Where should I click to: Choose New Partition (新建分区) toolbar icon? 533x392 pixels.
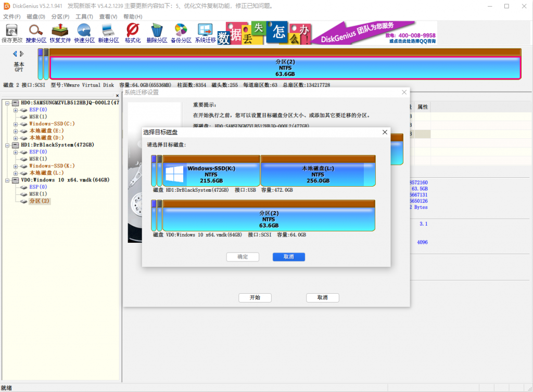108,33
